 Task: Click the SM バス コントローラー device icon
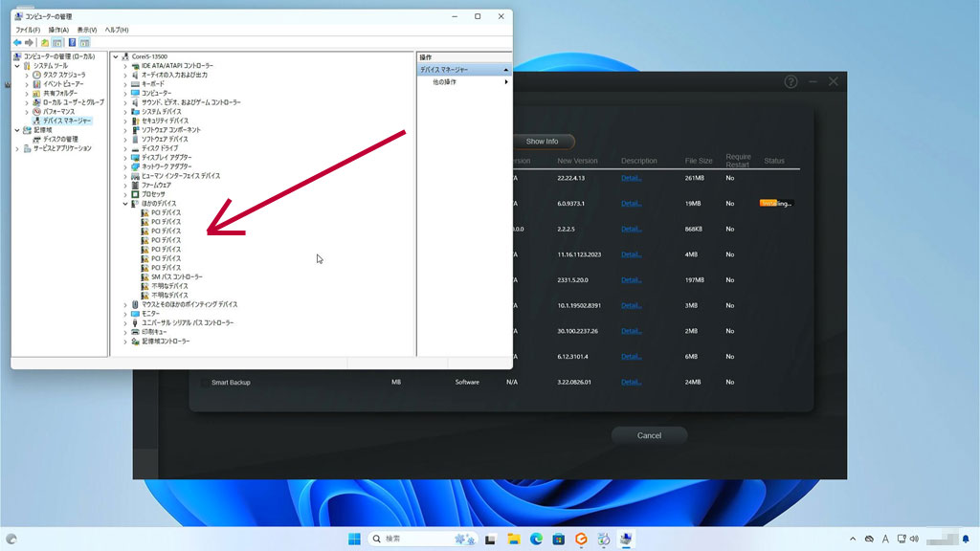pos(145,277)
